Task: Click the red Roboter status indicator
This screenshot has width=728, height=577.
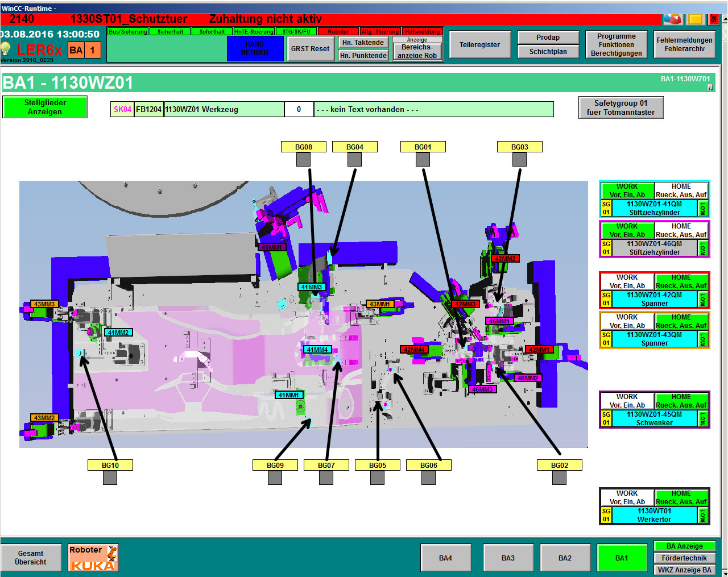Action: point(338,32)
